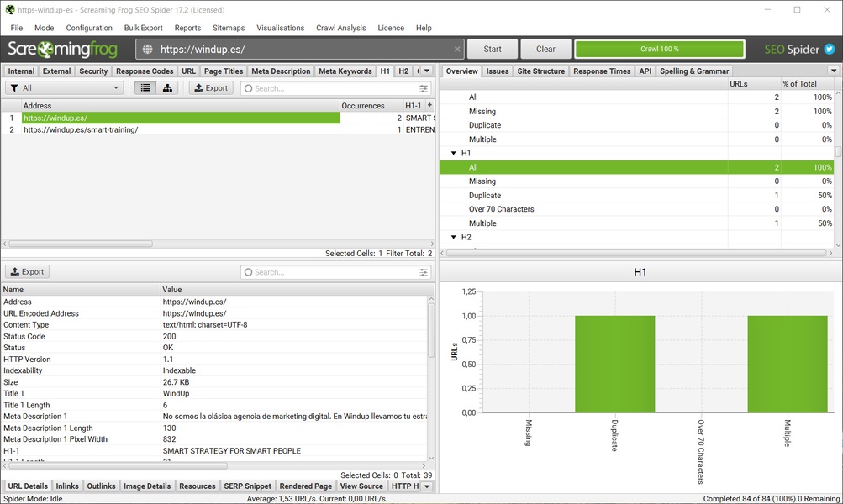
Task: Open the Spelling & Grammar tab
Action: click(694, 71)
